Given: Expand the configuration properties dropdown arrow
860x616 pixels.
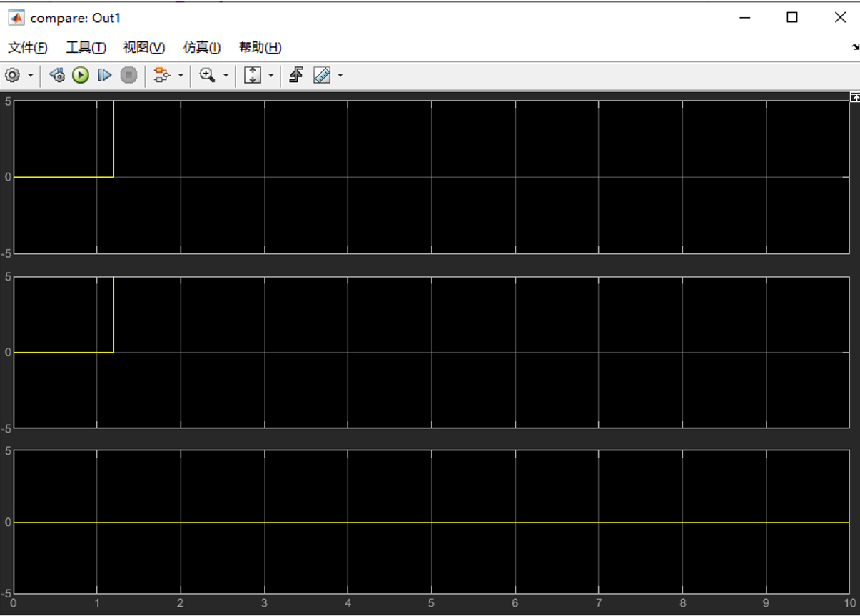Looking at the screenshot, I should [30, 75].
